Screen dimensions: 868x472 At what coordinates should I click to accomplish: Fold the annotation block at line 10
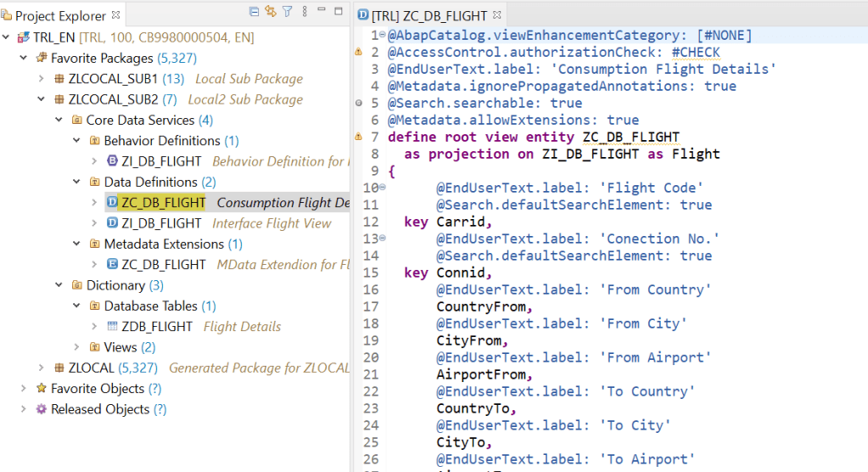[x=383, y=187]
